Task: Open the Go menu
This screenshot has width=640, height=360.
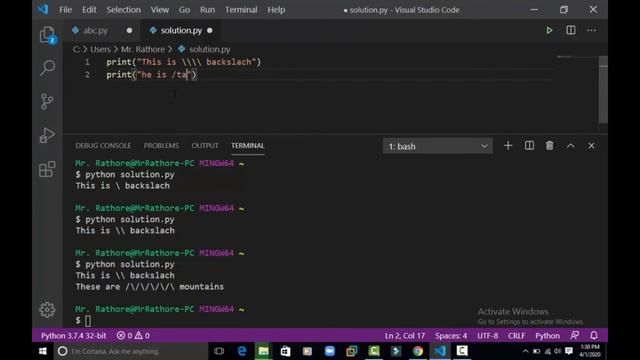Action: 184,10
